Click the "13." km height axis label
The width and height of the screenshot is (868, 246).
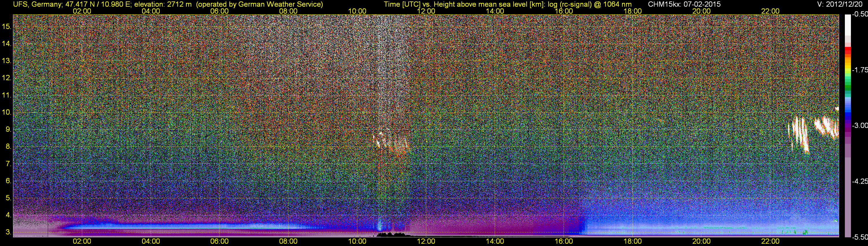(x=7, y=61)
